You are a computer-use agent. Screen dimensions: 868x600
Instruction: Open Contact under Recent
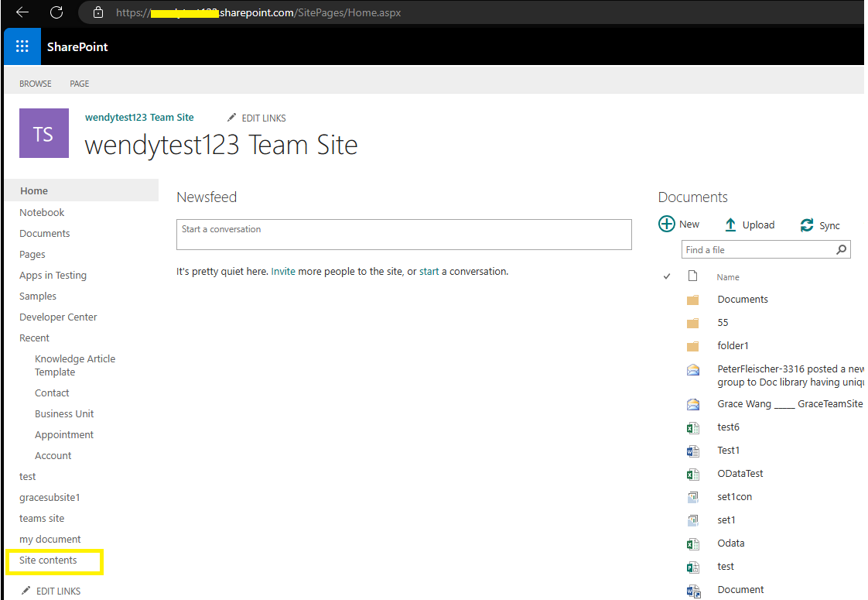[52, 393]
